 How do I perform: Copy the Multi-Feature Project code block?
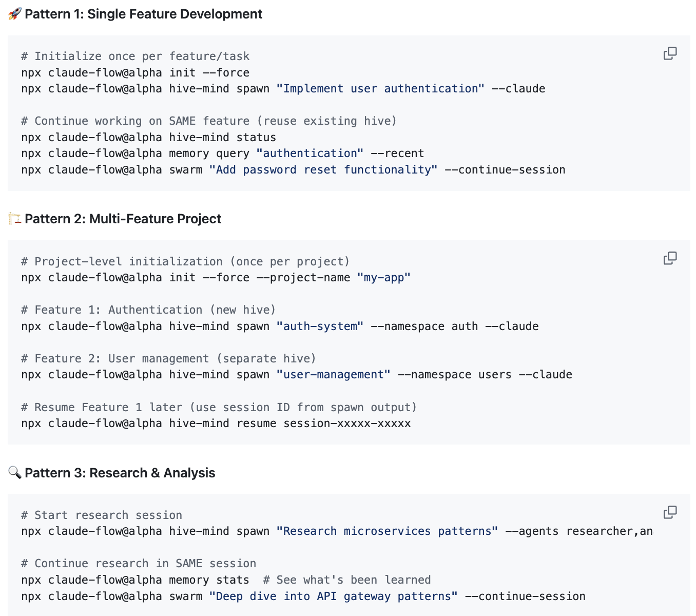670,258
